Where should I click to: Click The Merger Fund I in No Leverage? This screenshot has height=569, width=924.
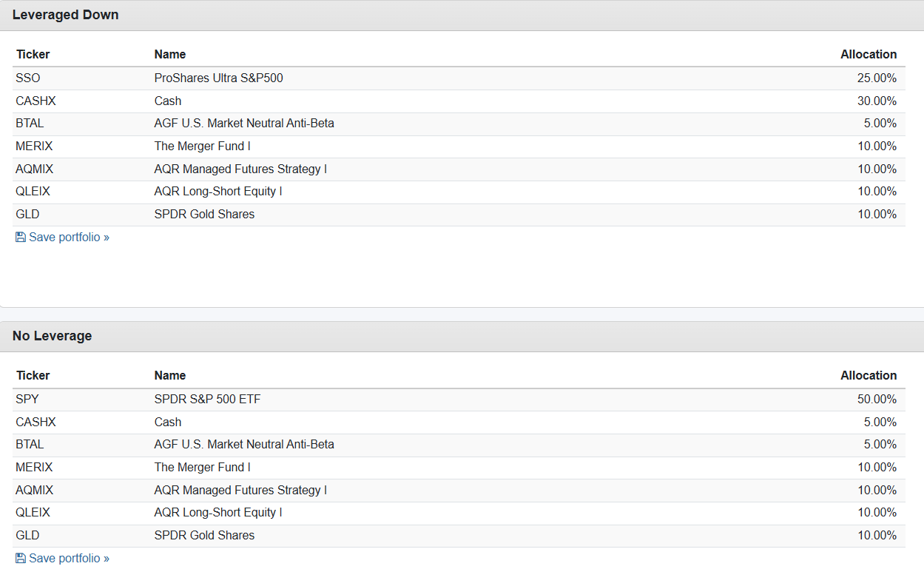point(202,467)
